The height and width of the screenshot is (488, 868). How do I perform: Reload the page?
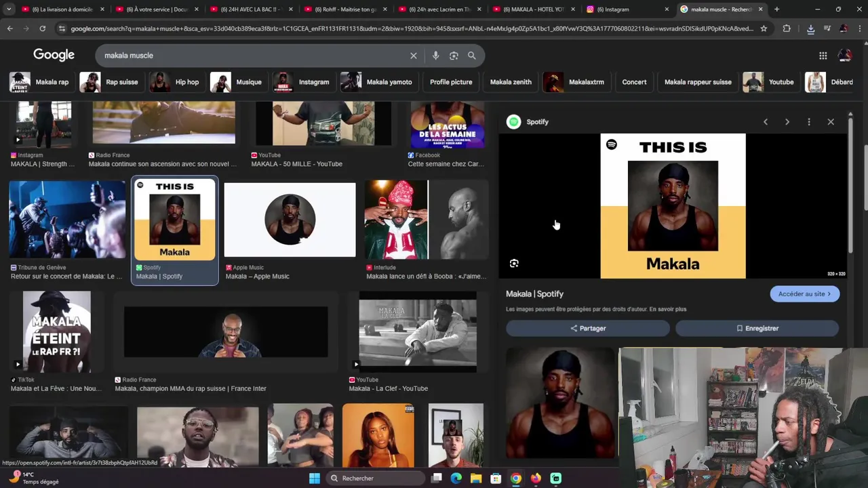[42, 28]
